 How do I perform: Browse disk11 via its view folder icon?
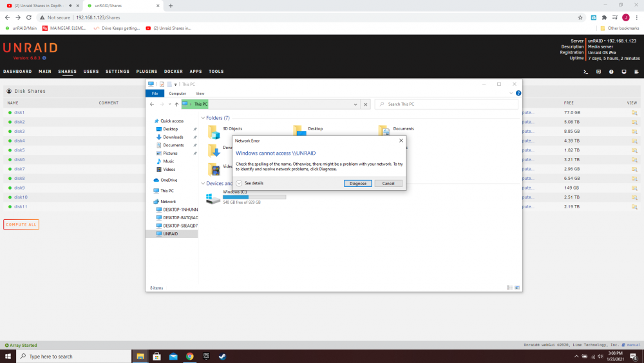634,207
